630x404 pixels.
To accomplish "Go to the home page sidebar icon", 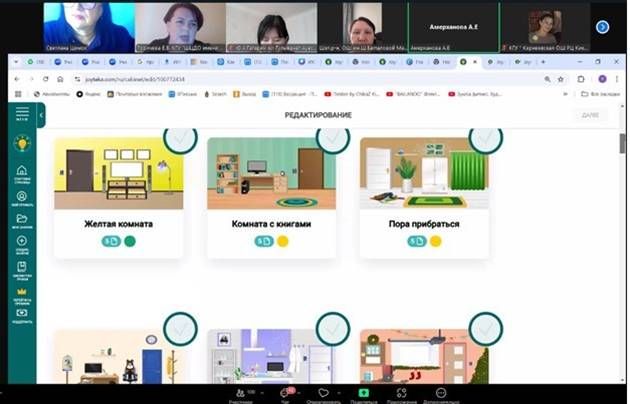I will pyautogui.click(x=21, y=170).
